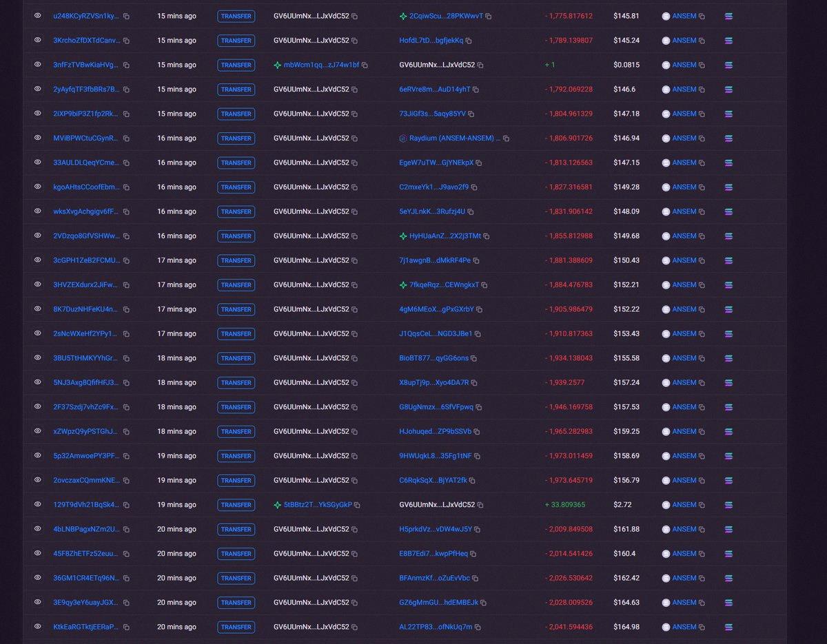
Task: Click amount -1,831.906142
Action: point(569,211)
